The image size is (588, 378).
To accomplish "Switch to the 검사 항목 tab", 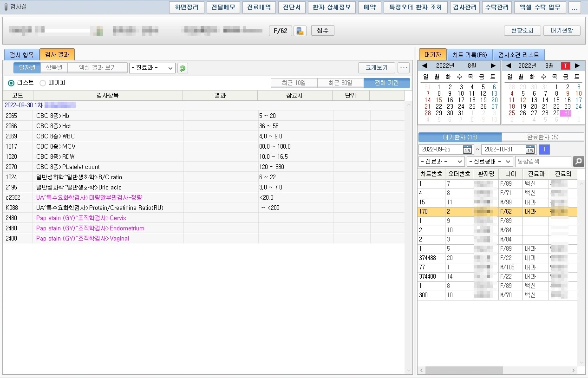I will (21, 55).
